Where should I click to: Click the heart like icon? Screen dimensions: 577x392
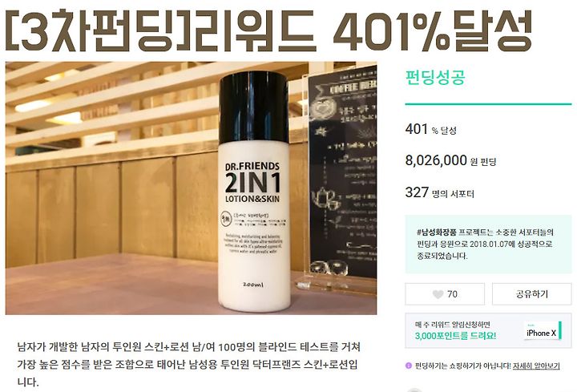(x=438, y=294)
